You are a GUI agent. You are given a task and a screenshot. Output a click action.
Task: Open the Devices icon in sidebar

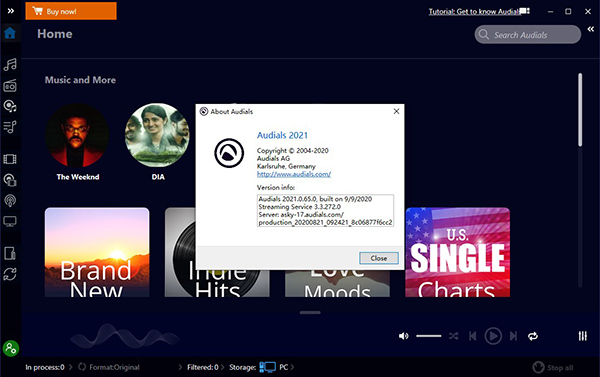point(10,253)
